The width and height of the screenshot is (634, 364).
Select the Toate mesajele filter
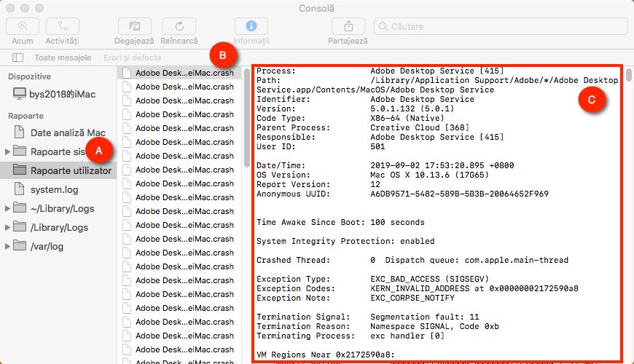[x=63, y=58]
